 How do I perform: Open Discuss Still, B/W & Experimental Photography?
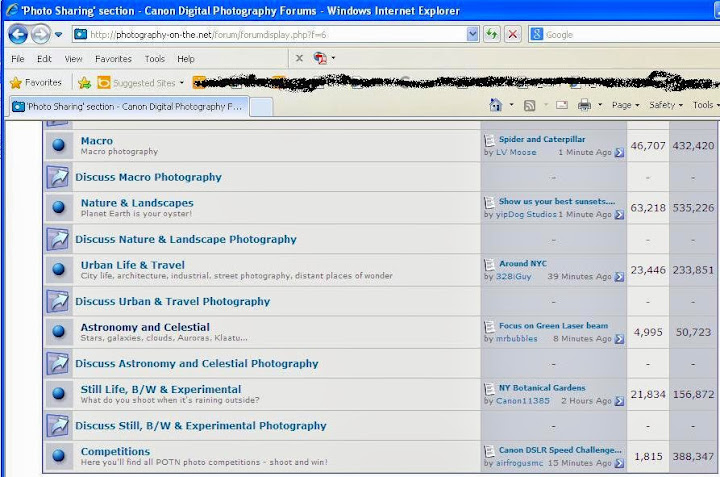coord(201,426)
